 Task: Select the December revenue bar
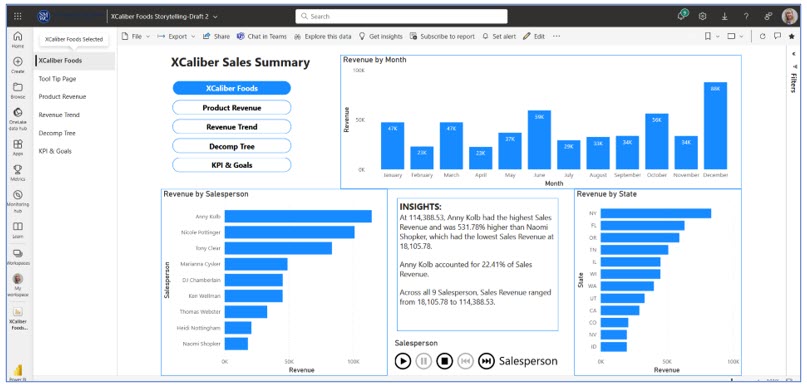(715, 126)
